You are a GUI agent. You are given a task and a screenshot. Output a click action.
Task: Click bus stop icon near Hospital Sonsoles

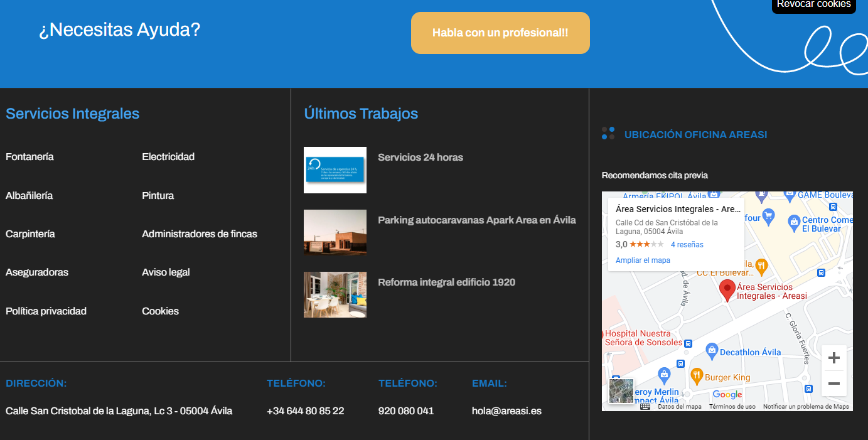point(688,343)
